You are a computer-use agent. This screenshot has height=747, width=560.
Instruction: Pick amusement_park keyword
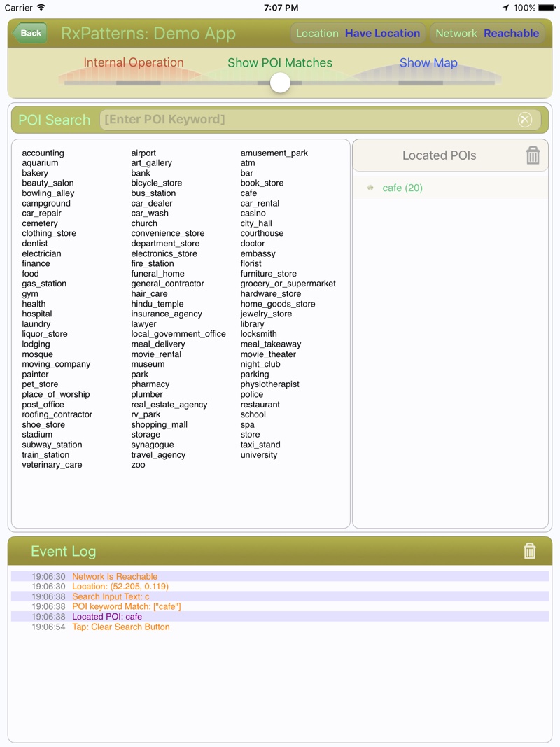[274, 153]
